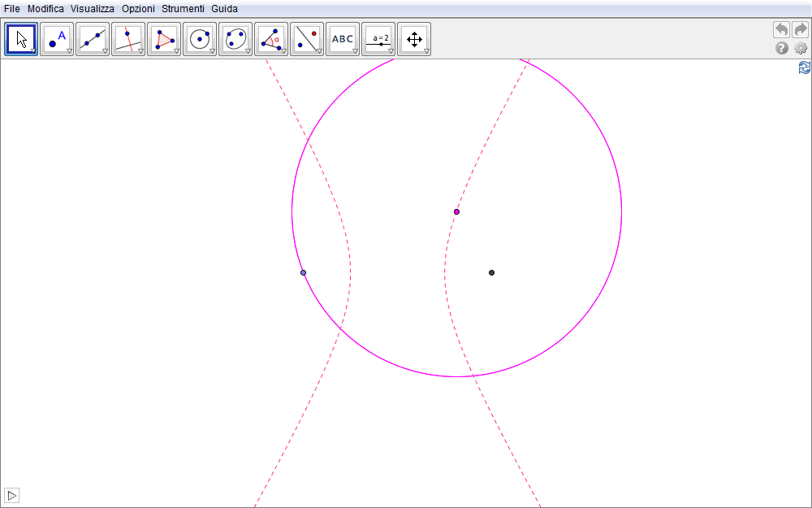Click the magenta center point of circle
Image resolution: width=812 pixels, height=508 pixels.
[x=456, y=211]
